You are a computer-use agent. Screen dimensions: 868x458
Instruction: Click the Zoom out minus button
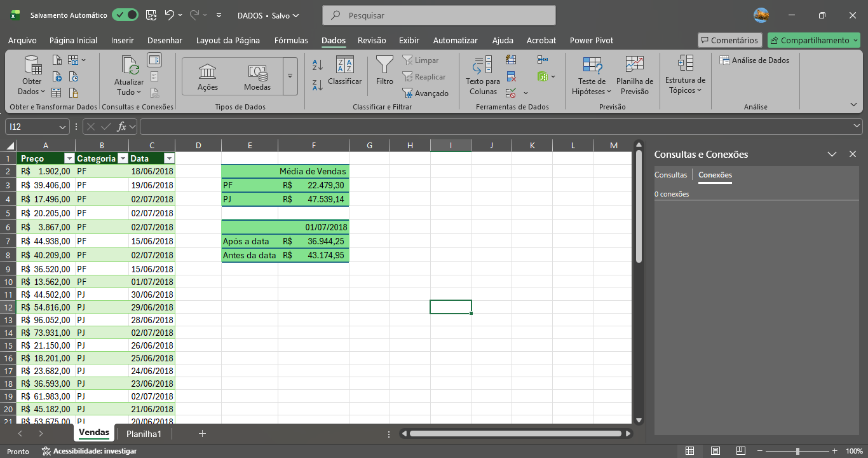tap(759, 451)
